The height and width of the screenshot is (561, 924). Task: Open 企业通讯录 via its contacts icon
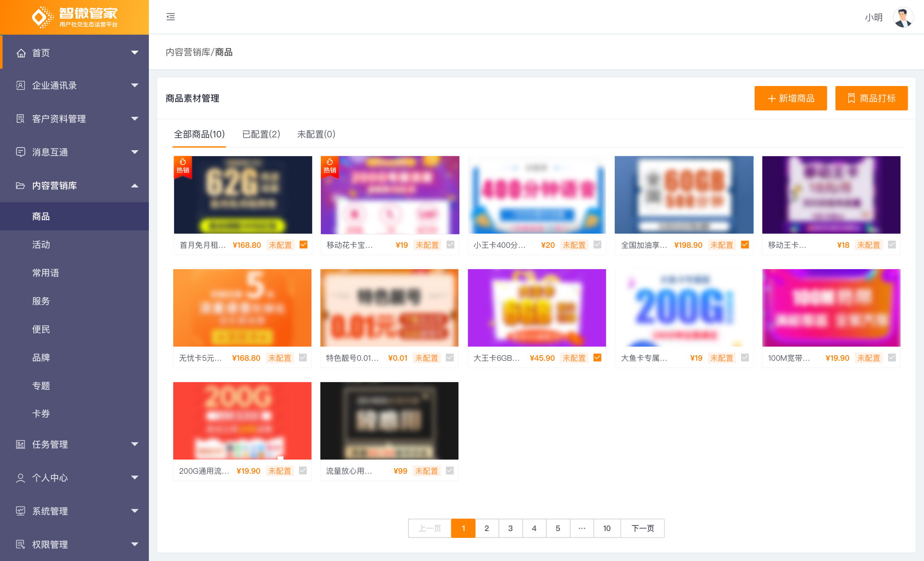(x=21, y=86)
